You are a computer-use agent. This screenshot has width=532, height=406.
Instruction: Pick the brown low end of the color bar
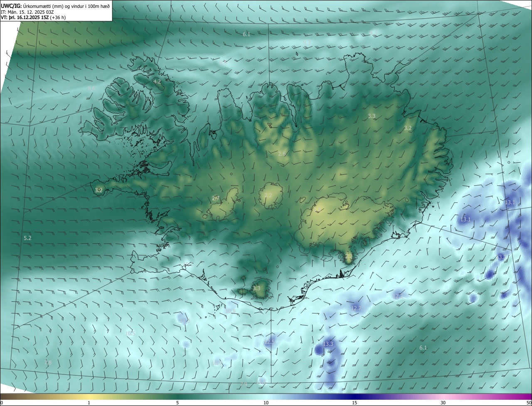[x=12, y=397]
